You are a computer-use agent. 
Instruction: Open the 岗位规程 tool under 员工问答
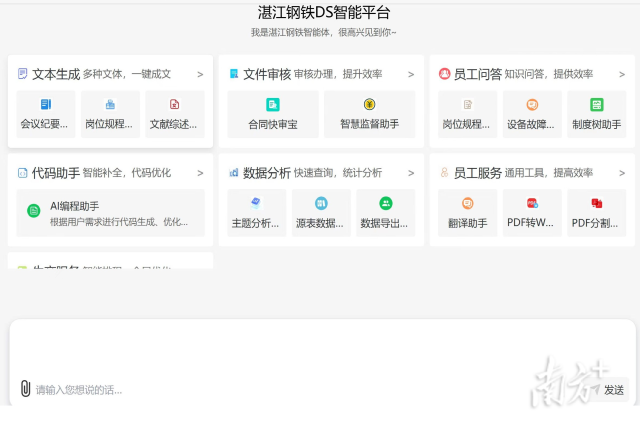click(468, 114)
